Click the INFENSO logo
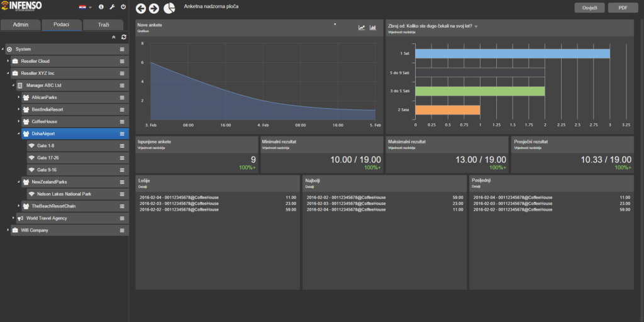Screen dimensions: 644x322 [x=21, y=6]
